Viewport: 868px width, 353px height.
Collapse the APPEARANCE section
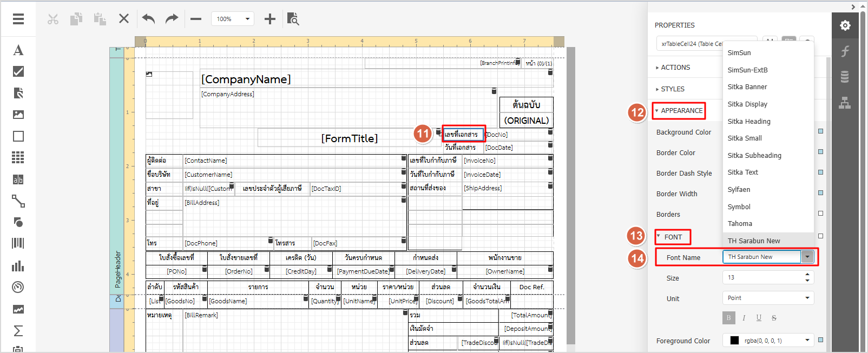point(681,111)
